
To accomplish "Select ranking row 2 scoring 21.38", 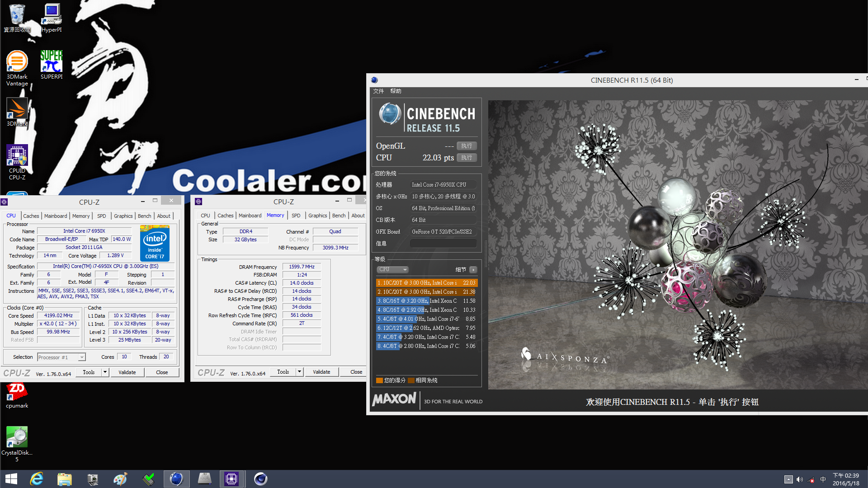I will [427, 292].
